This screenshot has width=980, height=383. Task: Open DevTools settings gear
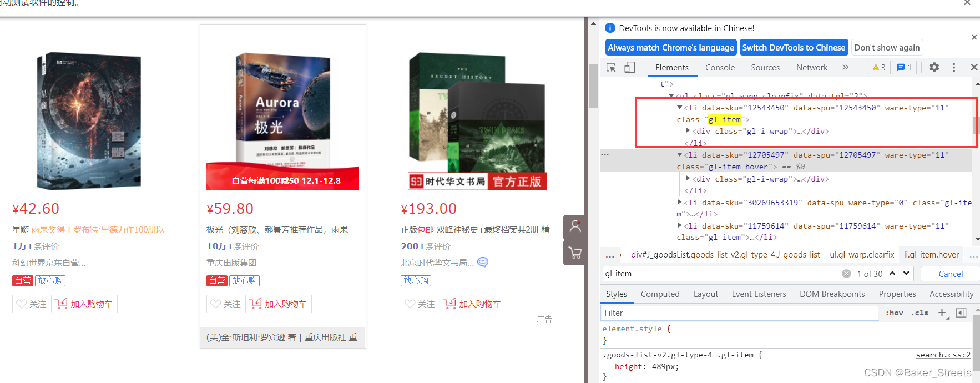(x=934, y=67)
